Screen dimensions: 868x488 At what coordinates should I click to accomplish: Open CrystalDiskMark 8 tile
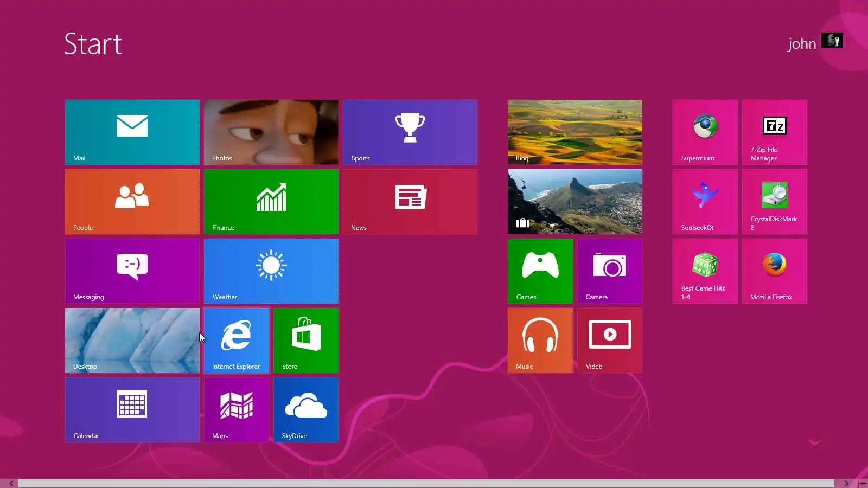tap(775, 202)
